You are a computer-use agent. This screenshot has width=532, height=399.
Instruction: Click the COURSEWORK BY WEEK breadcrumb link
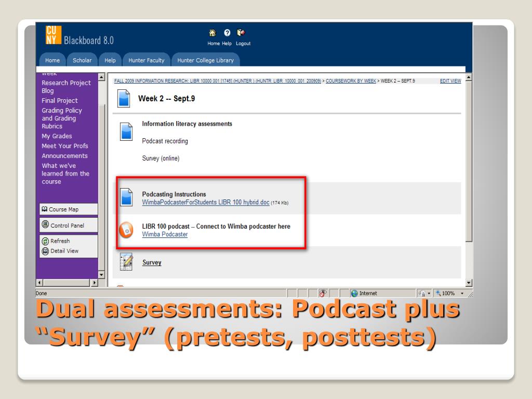(351, 81)
